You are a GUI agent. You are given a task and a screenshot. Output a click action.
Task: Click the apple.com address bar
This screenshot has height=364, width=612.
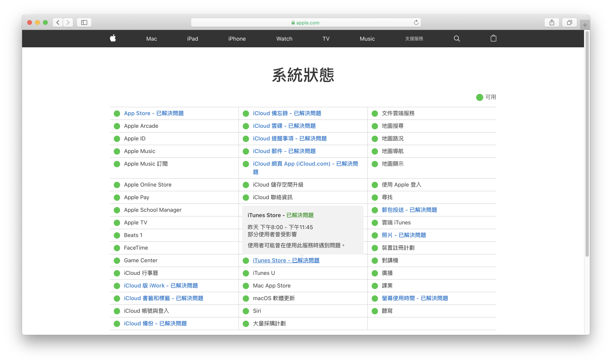coord(306,22)
